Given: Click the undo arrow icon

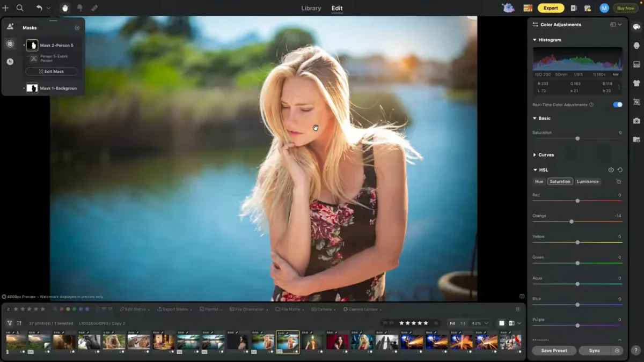Looking at the screenshot, I should (x=39, y=8).
